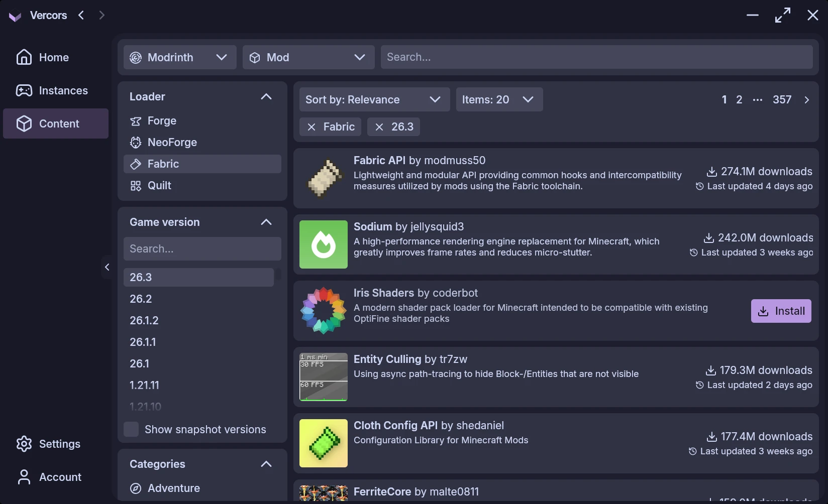Click the Quilt patch icon
This screenshot has height=504, width=828.
(x=136, y=186)
